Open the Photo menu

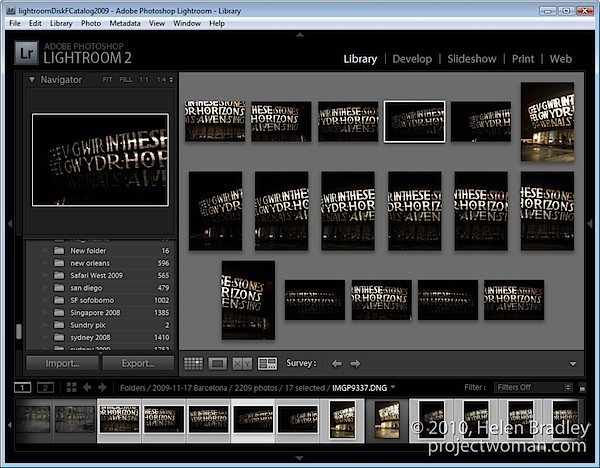(91, 23)
